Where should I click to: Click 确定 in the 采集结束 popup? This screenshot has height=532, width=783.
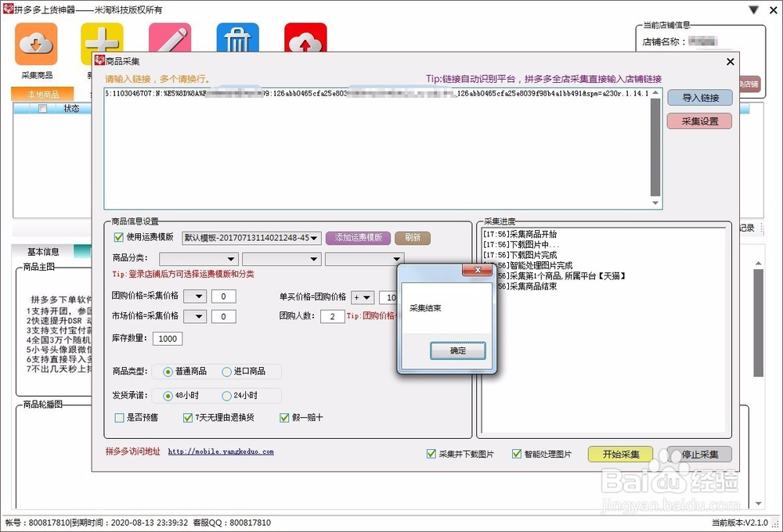click(x=458, y=350)
